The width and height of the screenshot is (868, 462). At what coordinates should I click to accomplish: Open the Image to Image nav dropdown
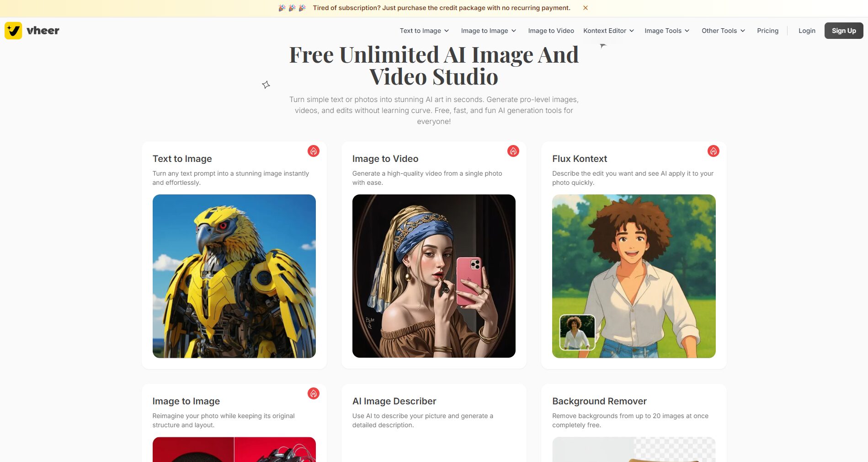pos(488,31)
